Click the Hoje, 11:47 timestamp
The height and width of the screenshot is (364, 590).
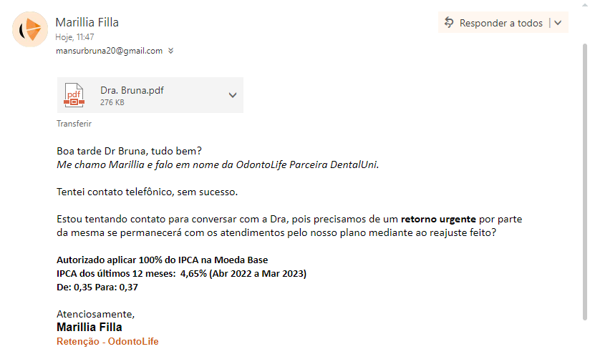(74, 36)
